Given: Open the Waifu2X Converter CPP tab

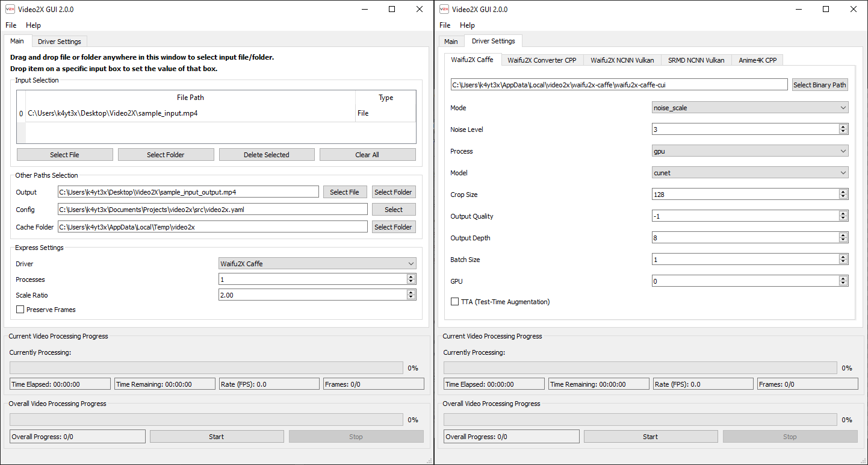Looking at the screenshot, I should tap(542, 60).
